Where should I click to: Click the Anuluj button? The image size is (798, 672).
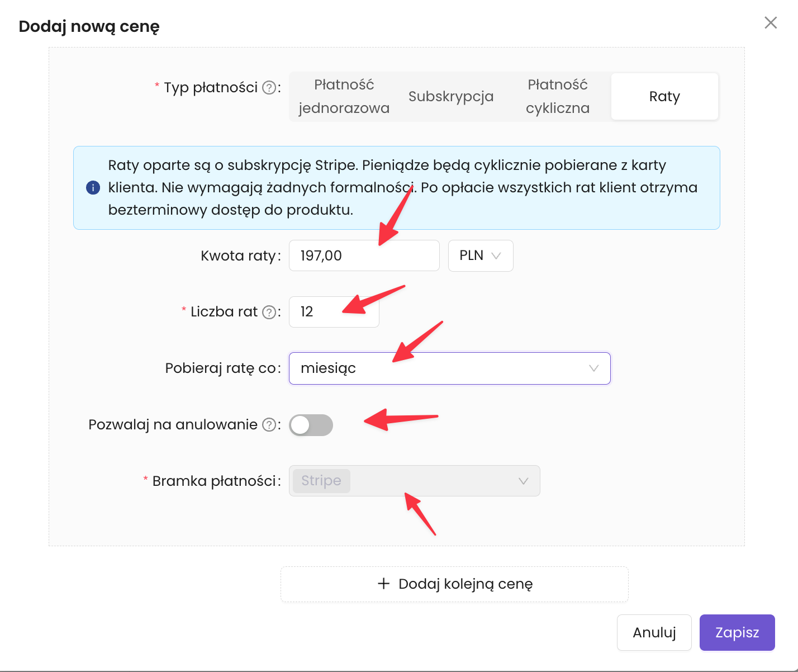click(x=654, y=632)
